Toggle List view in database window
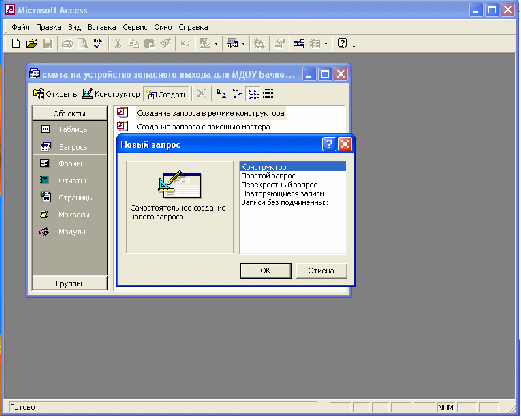Viewport: 521px width, 419px height. click(x=253, y=94)
